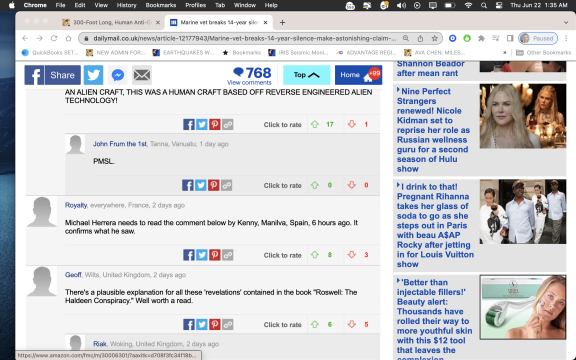The height and width of the screenshot is (360, 576).
Task: Upvote Royalty's comment
Action: tap(315, 255)
